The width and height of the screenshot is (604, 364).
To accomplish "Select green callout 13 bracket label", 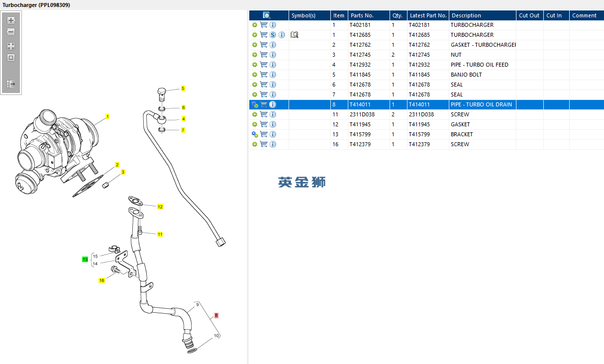I will [x=85, y=260].
